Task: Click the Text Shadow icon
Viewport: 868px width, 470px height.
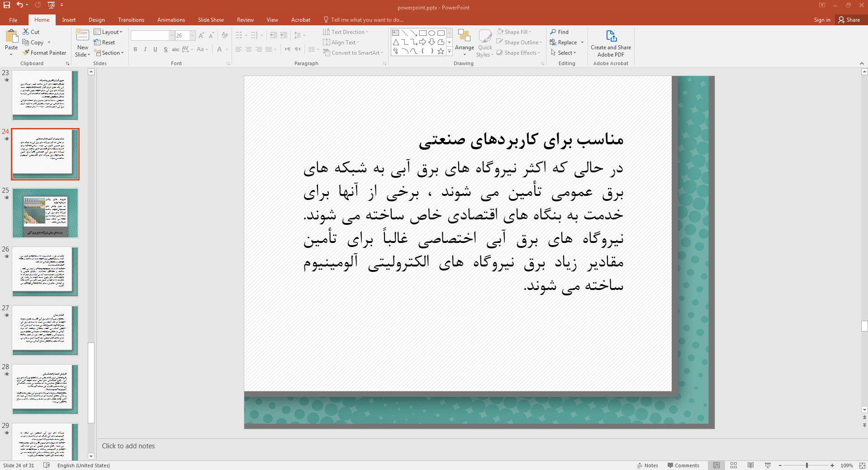Action: pos(166,49)
